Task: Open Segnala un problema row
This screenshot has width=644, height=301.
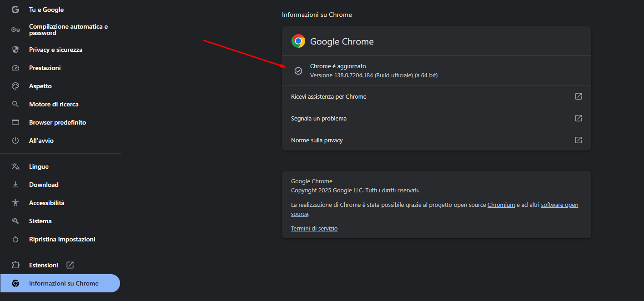Action: click(437, 118)
